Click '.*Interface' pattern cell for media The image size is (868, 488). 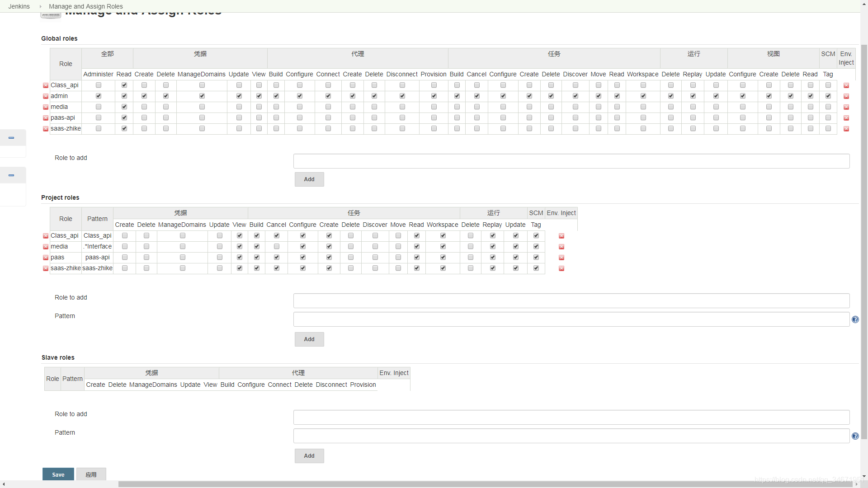click(98, 247)
